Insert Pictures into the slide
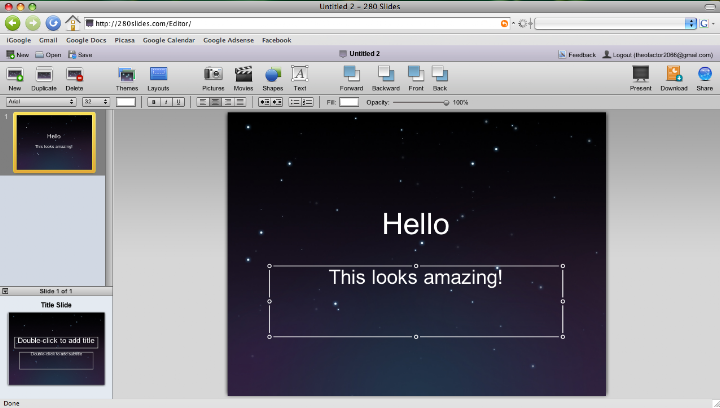This screenshot has width=720, height=408. (x=213, y=78)
